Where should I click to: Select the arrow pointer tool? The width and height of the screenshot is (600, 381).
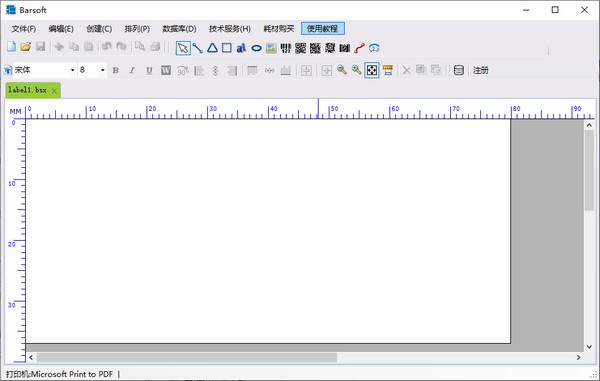(183, 48)
